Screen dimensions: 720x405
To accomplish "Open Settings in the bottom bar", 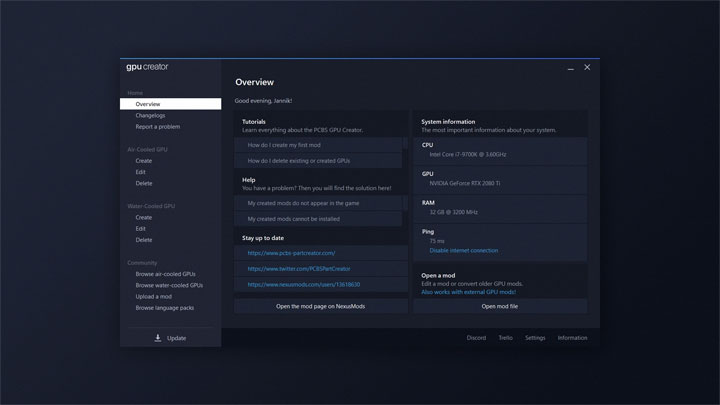I will (535, 338).
